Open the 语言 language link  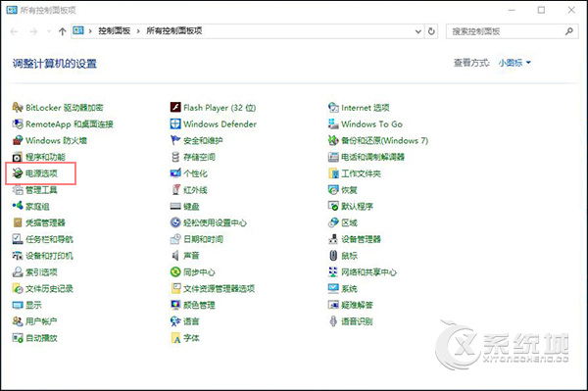191,321
